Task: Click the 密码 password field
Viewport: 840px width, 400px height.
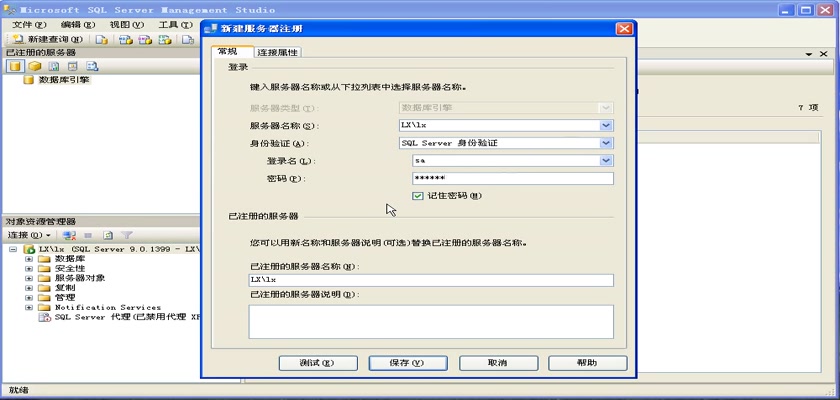Action: click(x=513, y=178)
